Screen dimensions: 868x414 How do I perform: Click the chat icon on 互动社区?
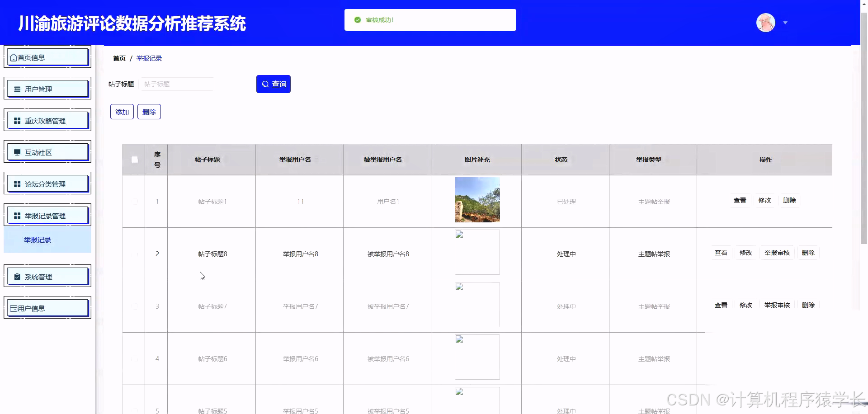point(17,152)
